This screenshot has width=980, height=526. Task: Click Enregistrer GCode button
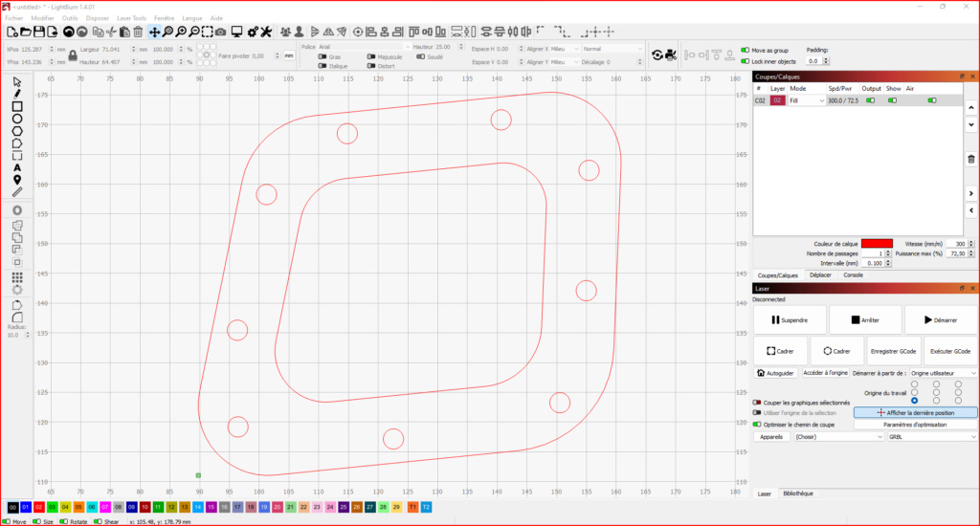click(893, 351)
